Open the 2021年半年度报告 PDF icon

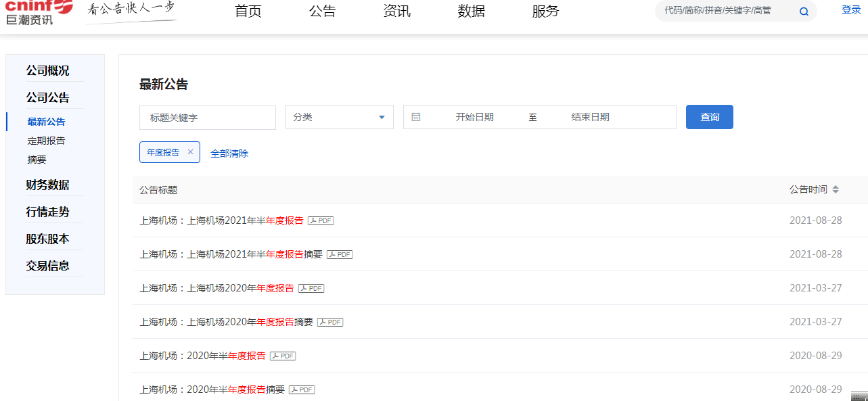[x=319, y=220]
